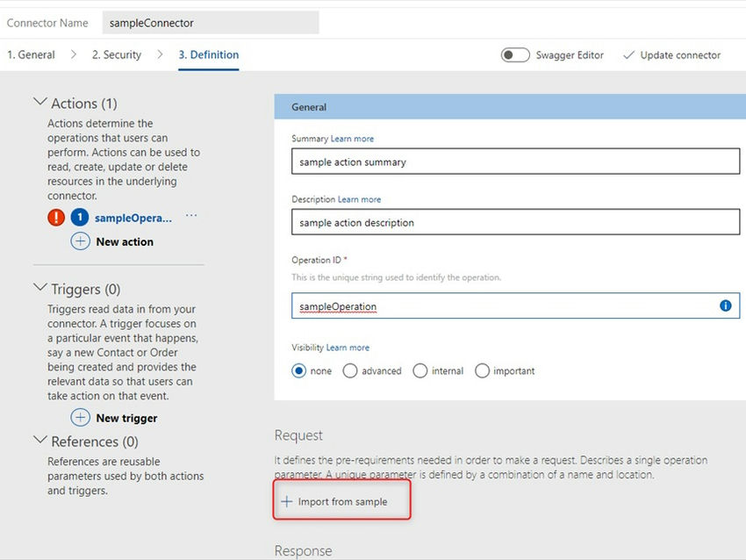Click the New action label

125,241
